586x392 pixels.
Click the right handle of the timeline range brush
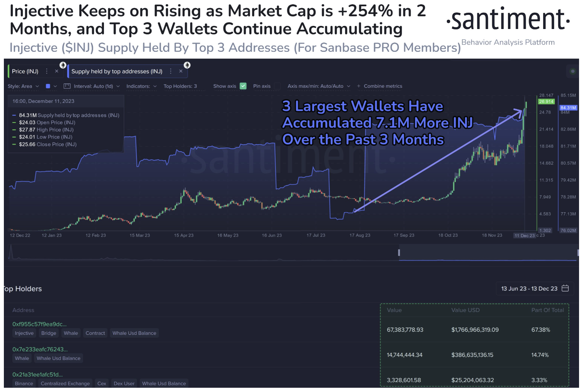(x=578, y=252)
